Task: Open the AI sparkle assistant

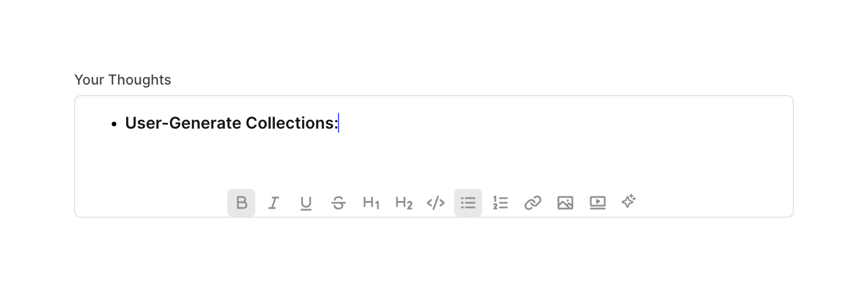Action: [629, 202]
